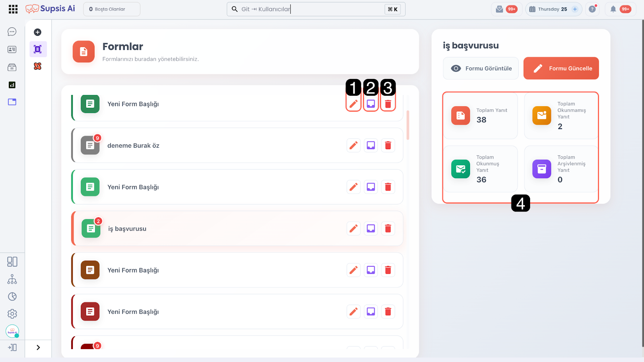This screenshot has width=644, height=362.
Task: Open the apps grid menu
Action: click(13, 9)
